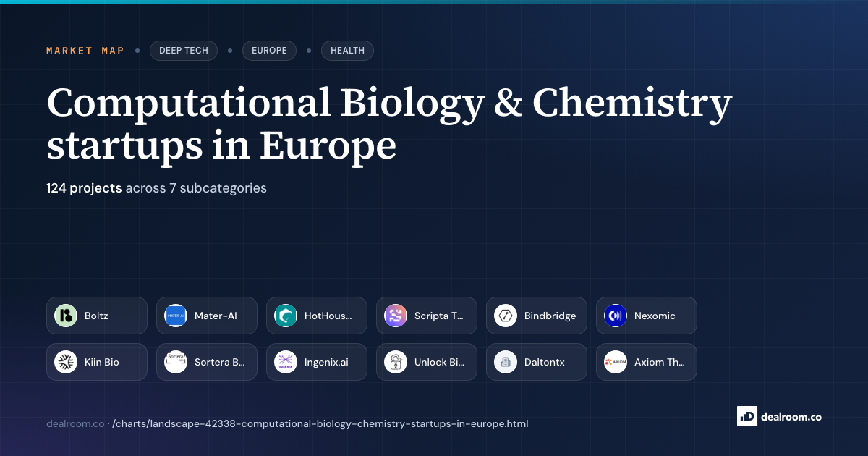The height and width of the screenshot is (456, 868).
Task: Click the Daltontx logo icon
Action: [506, 362]
